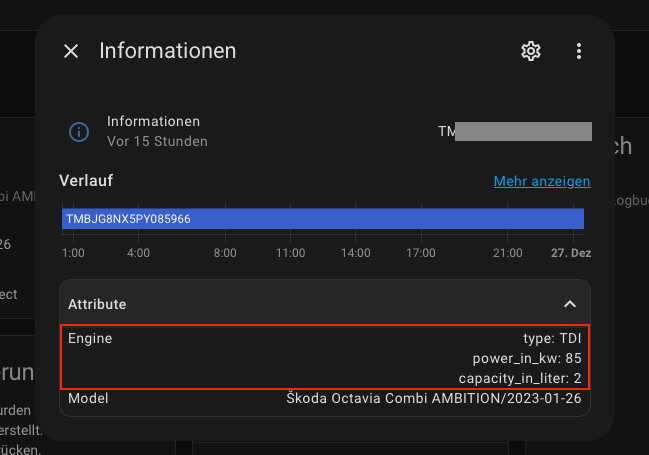Click the Škoda Octavia Combi model value
Viewport: 649px width, 455px height.
click(434, 398)
